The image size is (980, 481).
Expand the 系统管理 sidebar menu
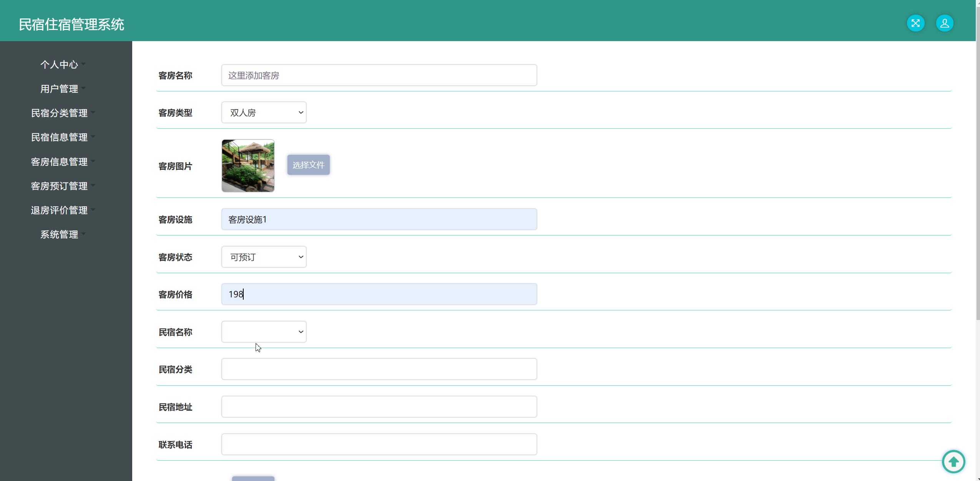point(60,234)
